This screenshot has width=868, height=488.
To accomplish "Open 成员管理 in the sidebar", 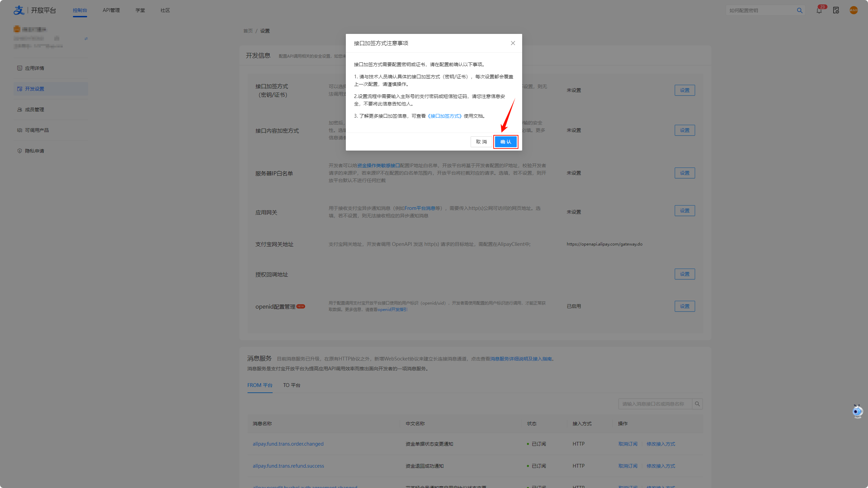I will pos(35,110).
